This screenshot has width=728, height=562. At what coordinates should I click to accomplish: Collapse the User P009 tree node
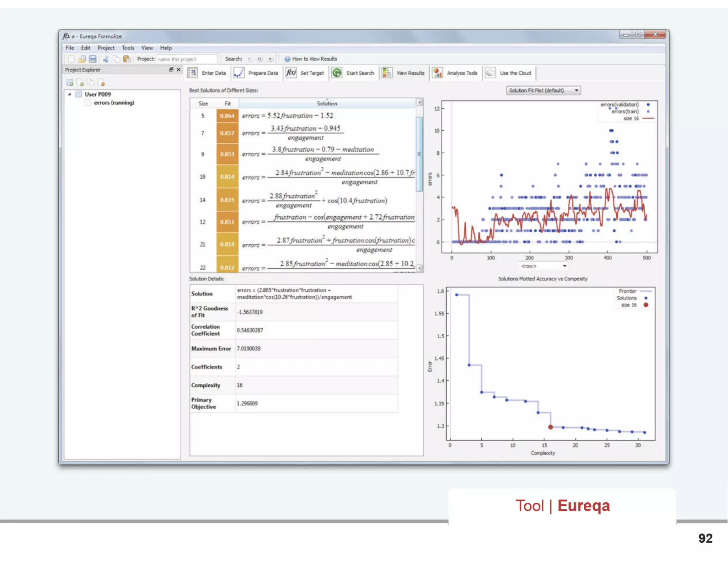click(x=69, y=94)
